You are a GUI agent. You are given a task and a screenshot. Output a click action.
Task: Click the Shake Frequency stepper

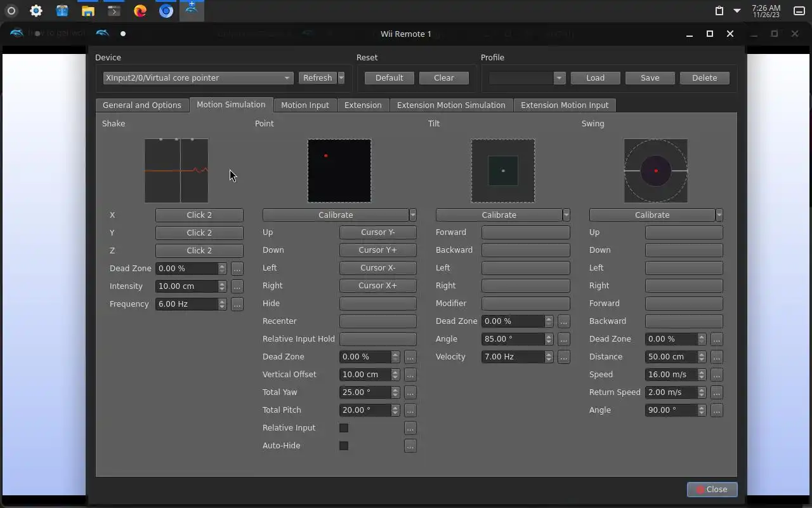point(222,304)
